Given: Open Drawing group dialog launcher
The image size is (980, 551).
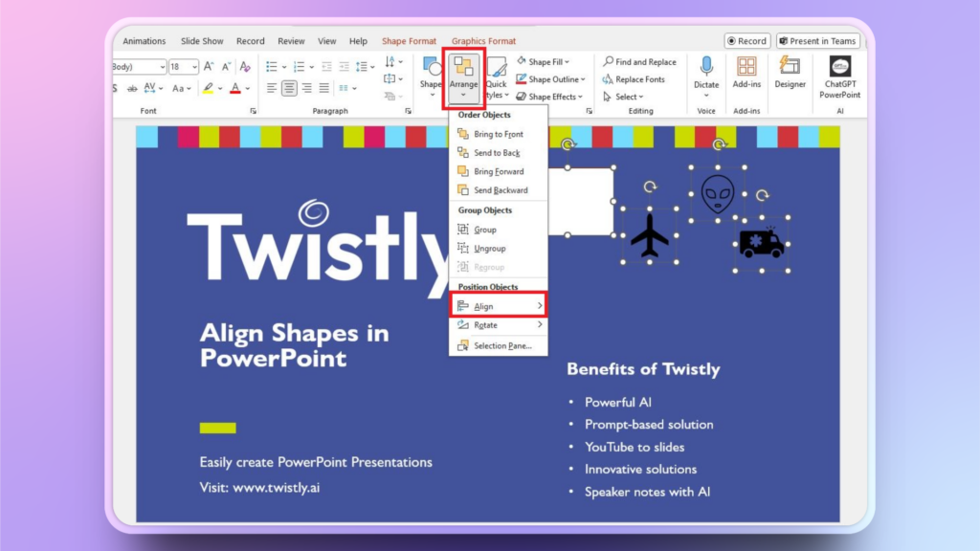Looking at the screenshot, I should point(589,111).
